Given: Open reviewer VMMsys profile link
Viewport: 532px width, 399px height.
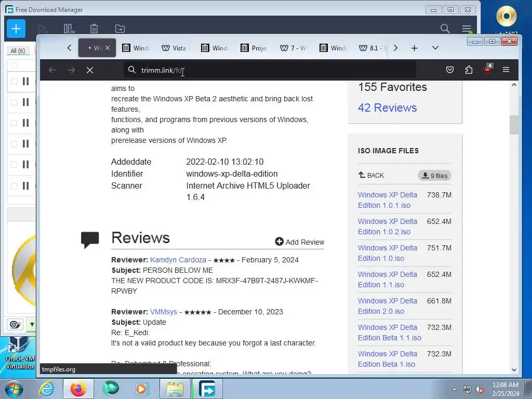Looking at the screenshot, I should click(x=164, y=312).
